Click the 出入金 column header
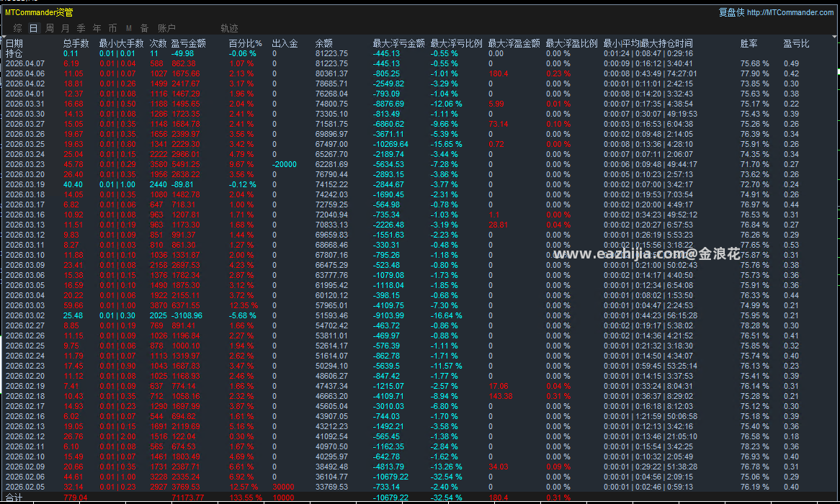Image resolution: width=840 pixels, height=504 pixels. [x=285, y=43]
